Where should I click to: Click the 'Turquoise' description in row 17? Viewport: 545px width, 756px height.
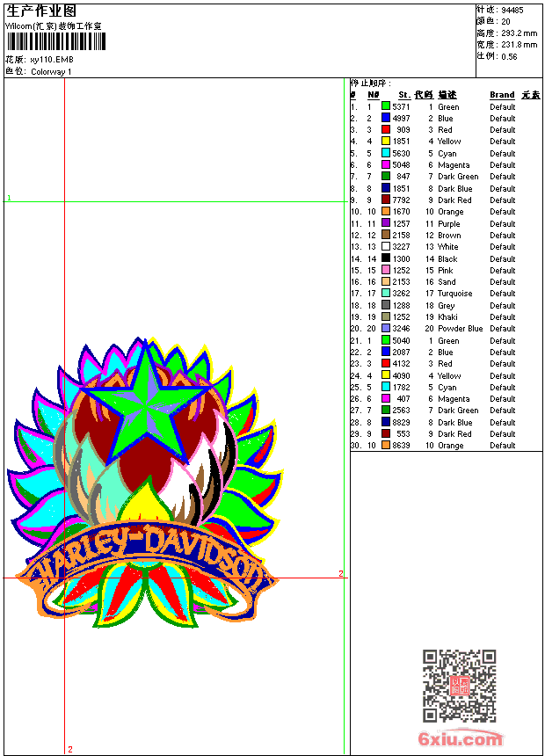tap(454, 293)
